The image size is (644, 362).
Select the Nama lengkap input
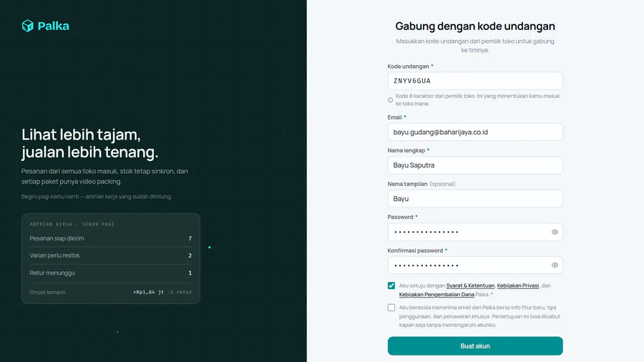coord(475,165)
